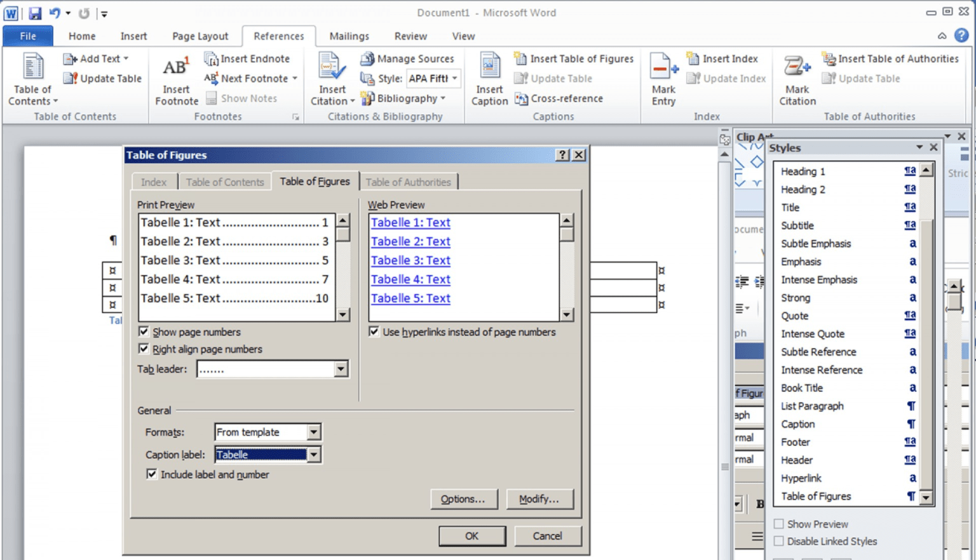
Task: Switch to the Mailings ribbon tab
Action: pos(349,36)
